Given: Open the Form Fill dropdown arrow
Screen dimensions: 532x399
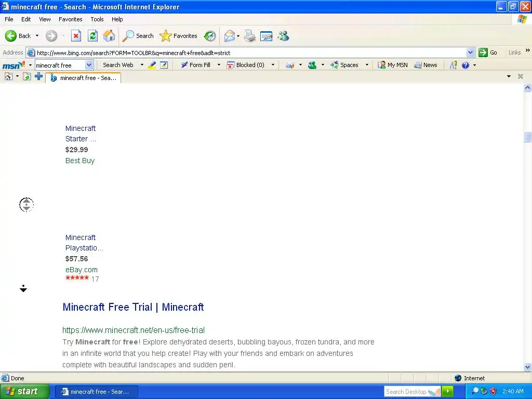Looking at the screenshot, I should (x=219, y=65).
